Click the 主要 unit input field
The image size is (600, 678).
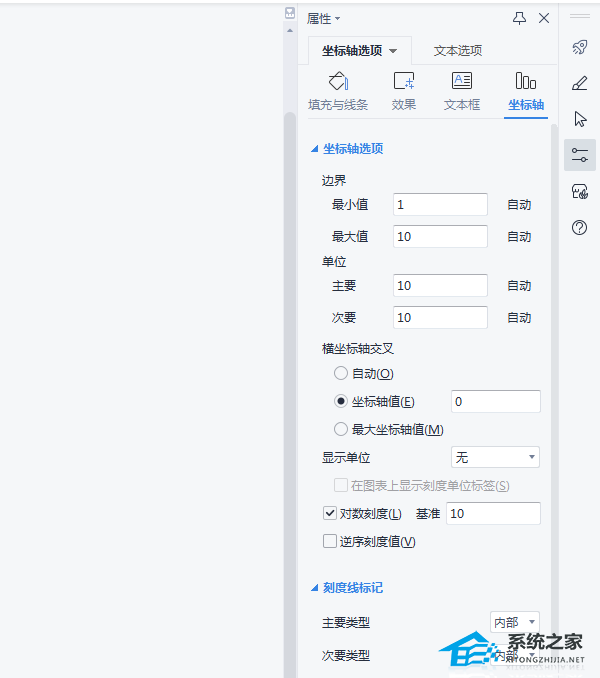(440, 285)
